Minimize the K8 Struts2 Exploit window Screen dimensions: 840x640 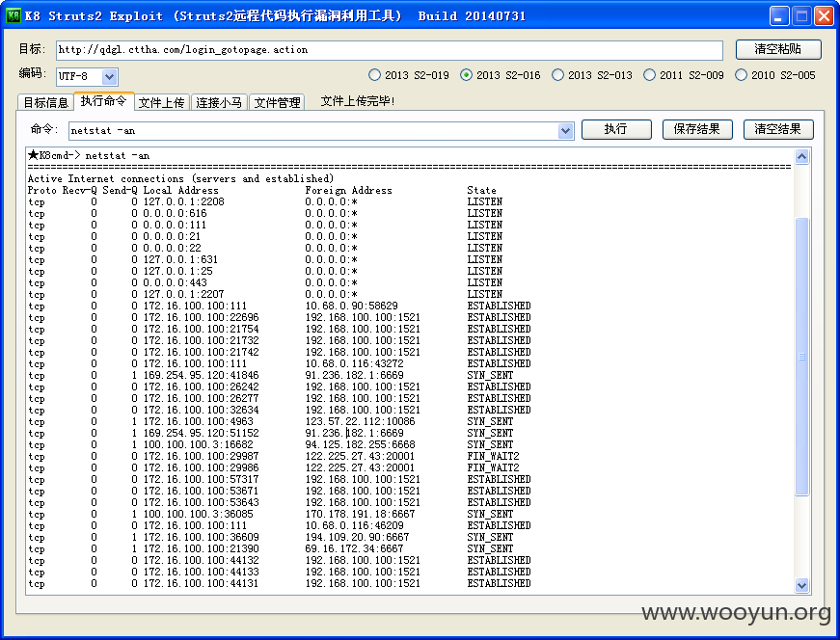pos(779,15)
